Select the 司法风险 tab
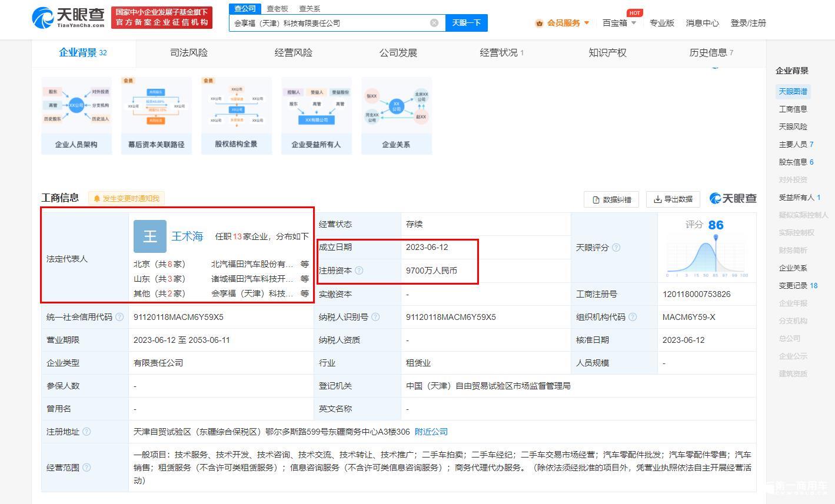The height and width of the screenshot is (504, 835). pos(188,53)
